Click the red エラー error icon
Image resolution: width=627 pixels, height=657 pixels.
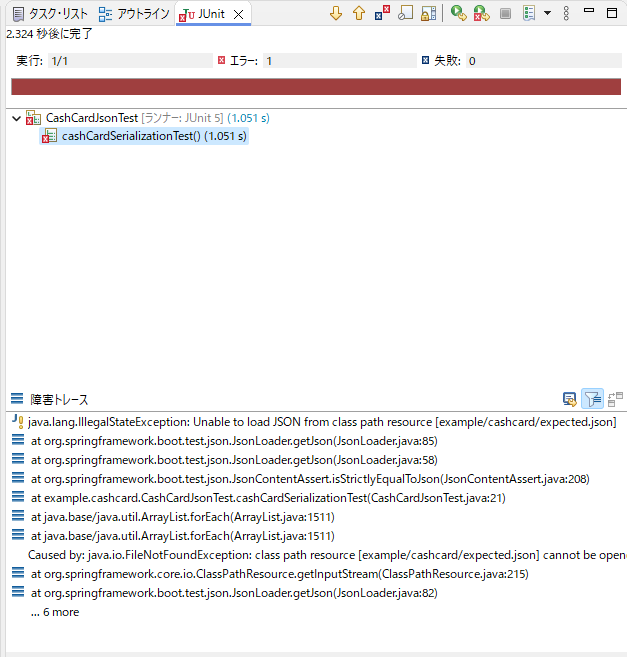[221, 60]
